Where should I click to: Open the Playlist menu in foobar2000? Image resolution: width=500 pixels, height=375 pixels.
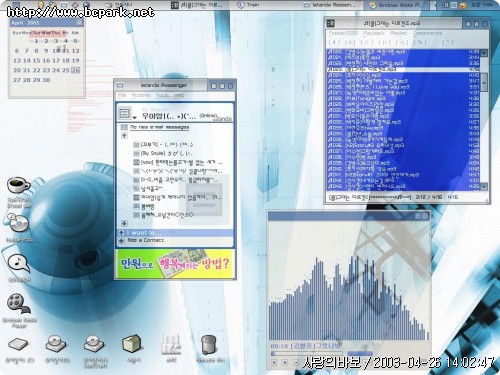[x=398, y=33]
